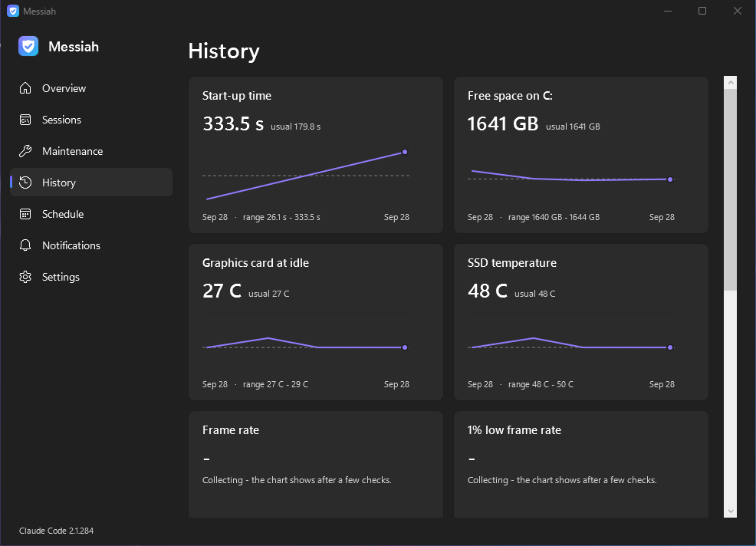This screenshot has height=546, width=756.
Task: Click the range 48 C - 50 C text
Action: 541,384
